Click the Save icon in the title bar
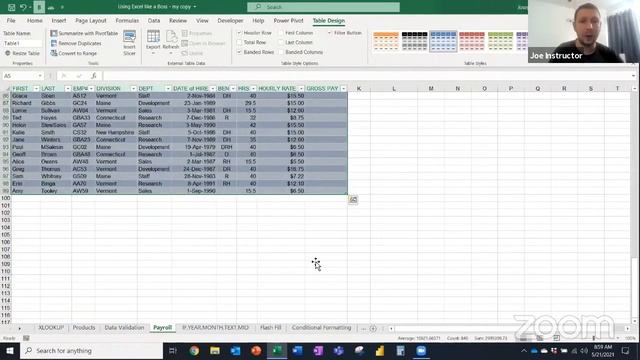Viewport: 640px width, 360px height. 11,7
